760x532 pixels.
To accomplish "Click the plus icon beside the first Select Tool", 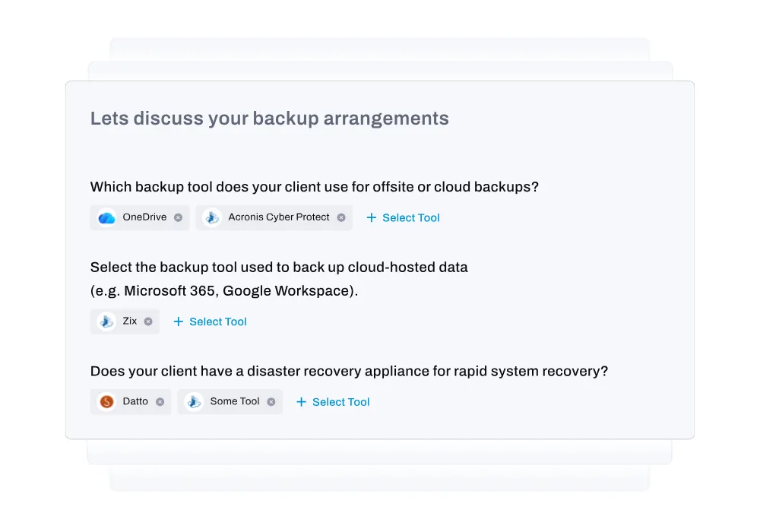I will 372,217.
